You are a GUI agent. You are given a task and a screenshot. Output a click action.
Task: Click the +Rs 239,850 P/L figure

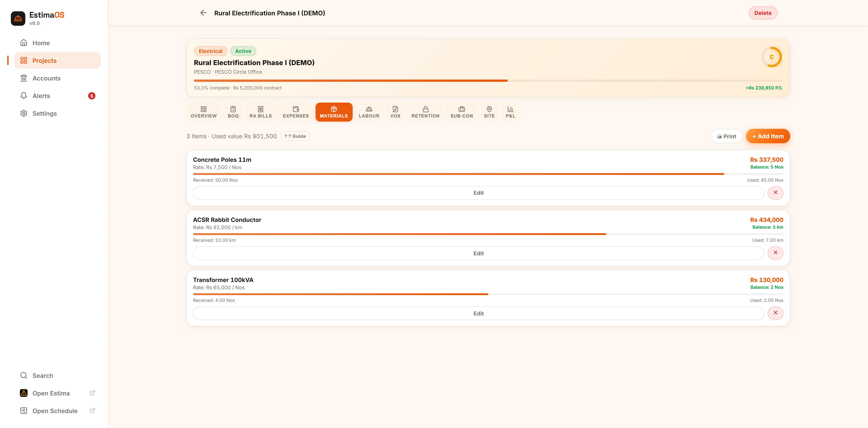tap(764, 88)
